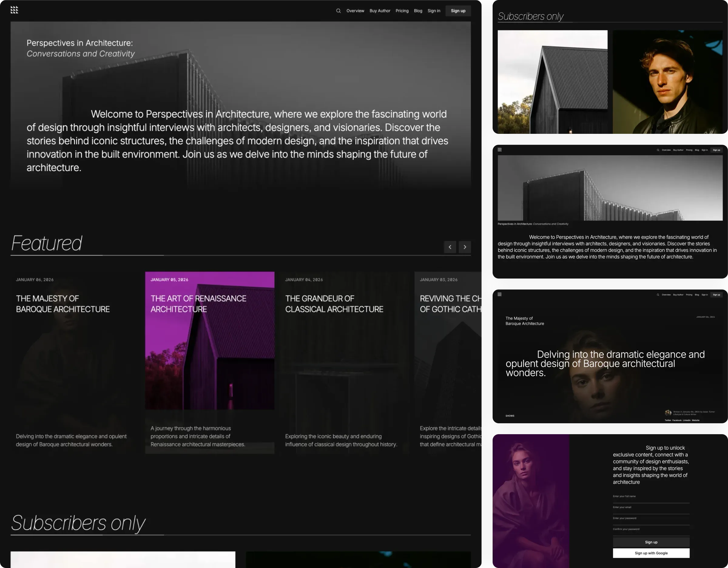Click Sign up with Google button
The image size is (728, 568).
(651, 553)
